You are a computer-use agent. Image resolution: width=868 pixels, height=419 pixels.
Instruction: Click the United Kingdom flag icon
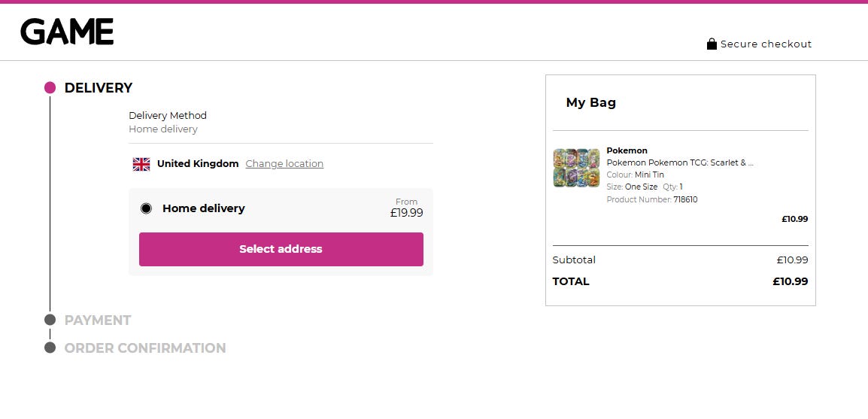[141, 164]
